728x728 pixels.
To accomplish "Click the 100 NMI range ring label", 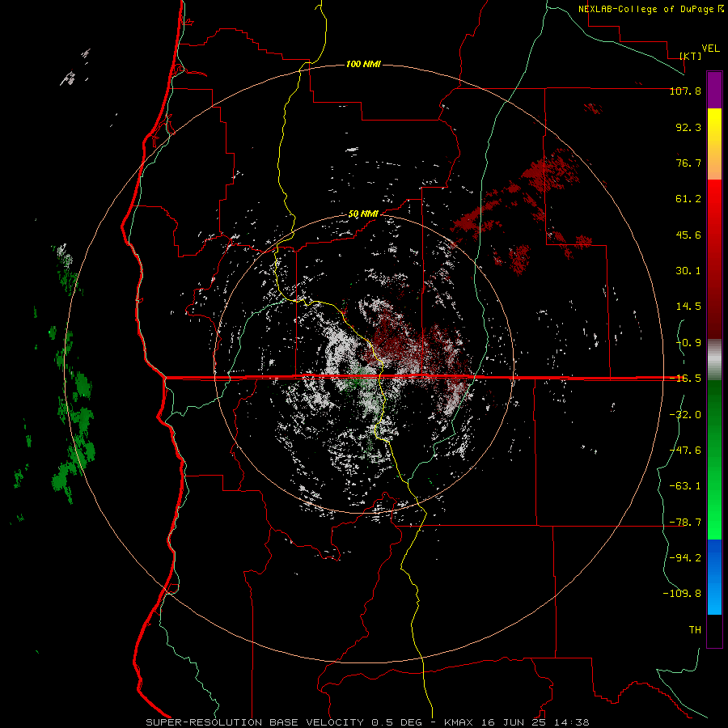I will point(363,64).
